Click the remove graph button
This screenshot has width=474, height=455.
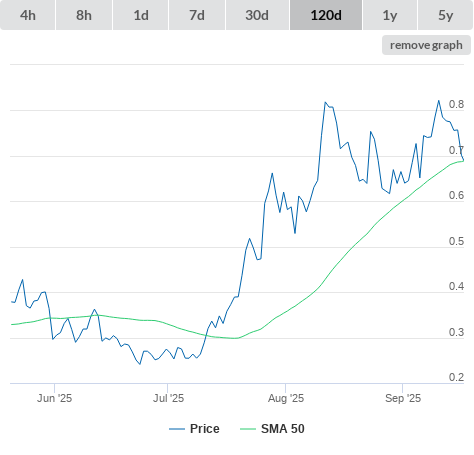point(426,45)
